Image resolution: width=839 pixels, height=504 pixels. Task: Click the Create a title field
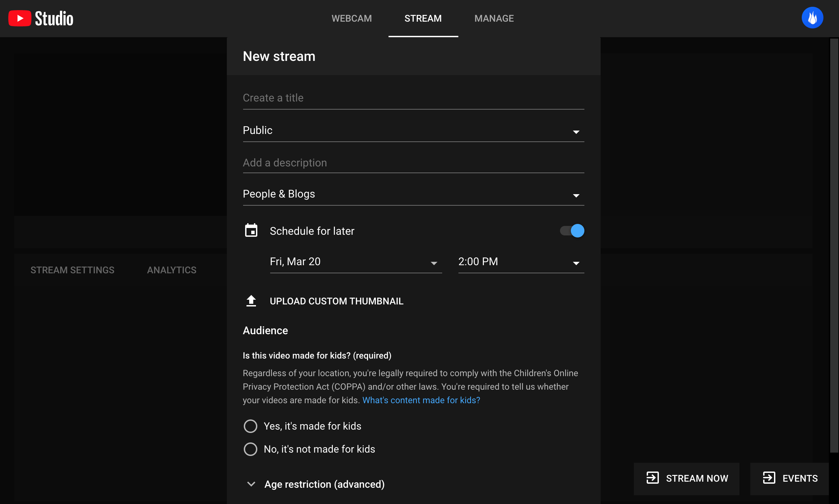pyautogui.click(x=413, y=98)
